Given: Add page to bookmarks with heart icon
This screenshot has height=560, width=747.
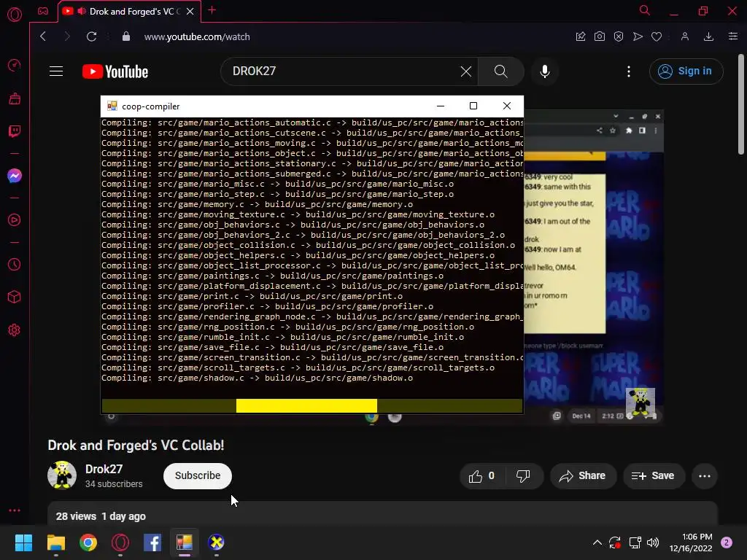Looking at the screenshot, I should coord(657,36).
